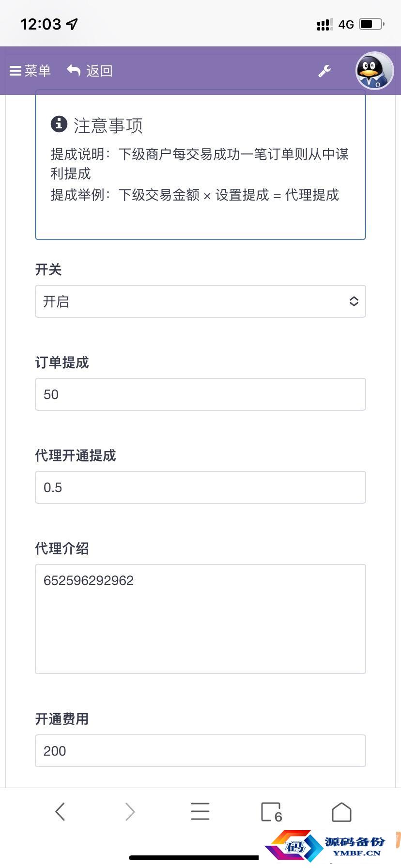The image size is (401, 868).
Task: Expand the 开关 dropdown showing 开启
Action: tap(200, 301)
